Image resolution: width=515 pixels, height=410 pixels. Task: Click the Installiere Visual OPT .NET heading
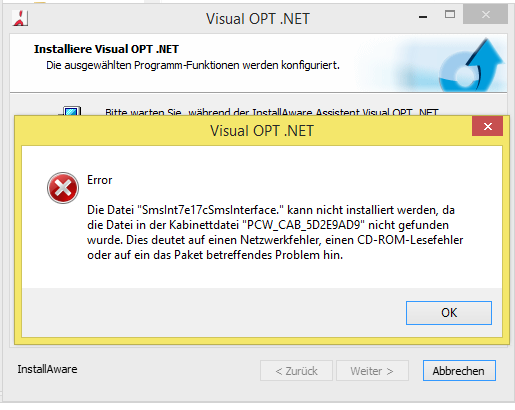tap(106, 49)
